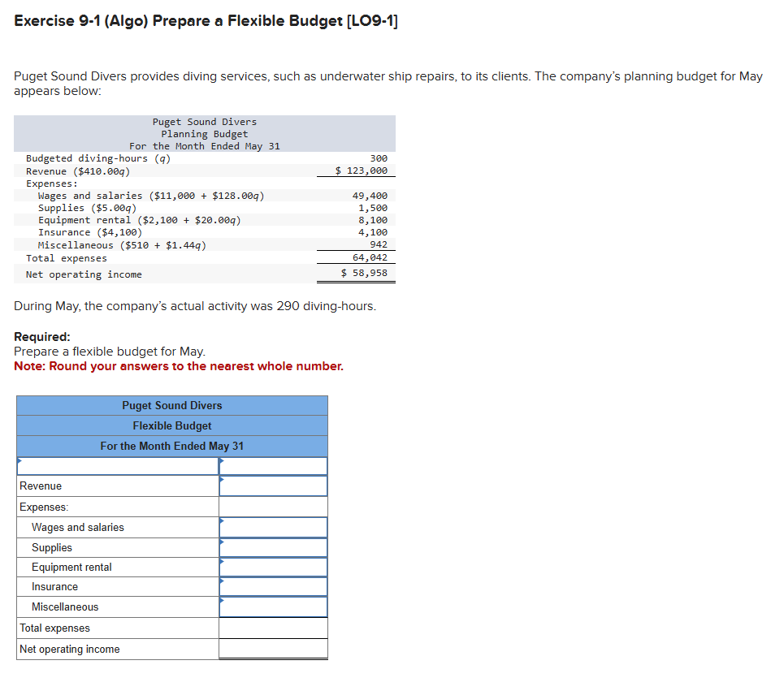Click the Miscellaneous amount input cell
This screenshot has height=695, width=784.
coord(273,607)
